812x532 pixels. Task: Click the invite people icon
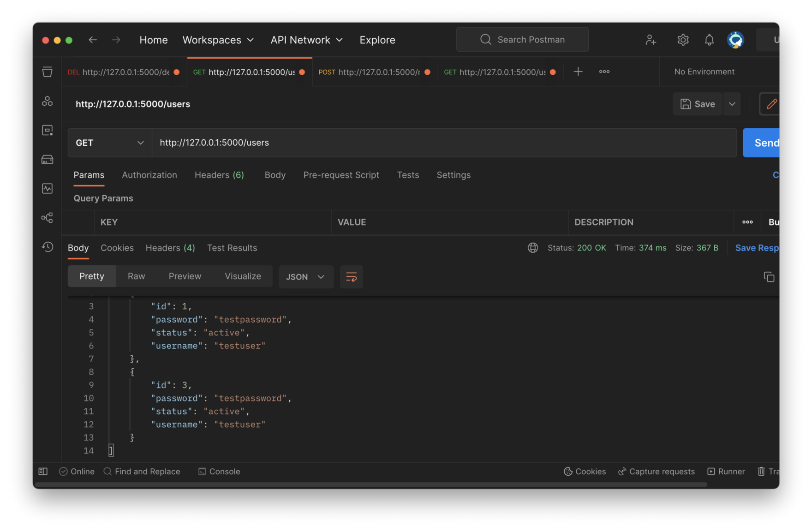651,40
